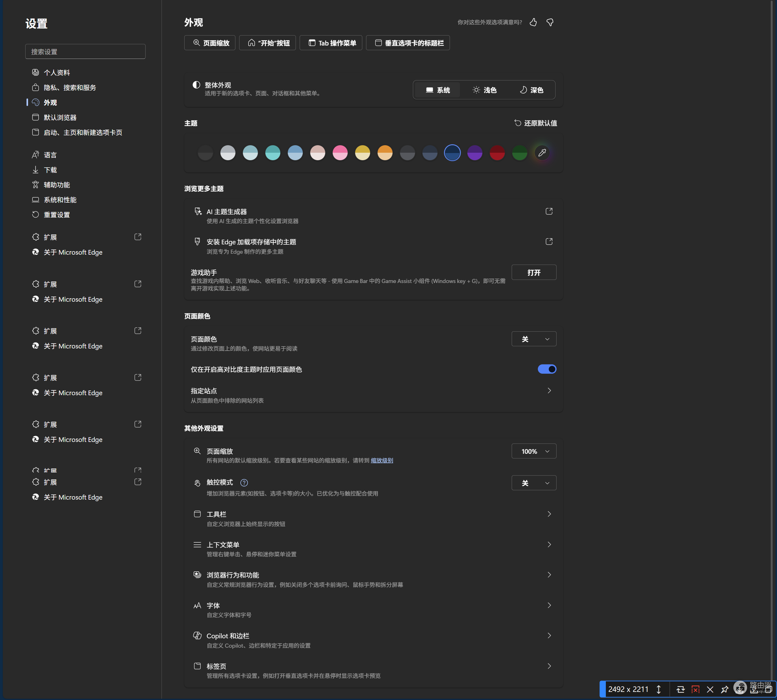The height and width of the screenshot is (700, 777).
Task: Click the 垂直选项卡的标题栏 shortcut chip
Action: pos(408,43)
